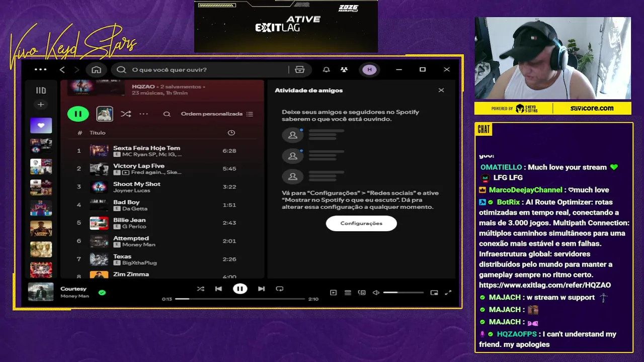Open artist link 'BigXthaPlug'
Viewport: 644px width, 362px height.
coord(139,263)
